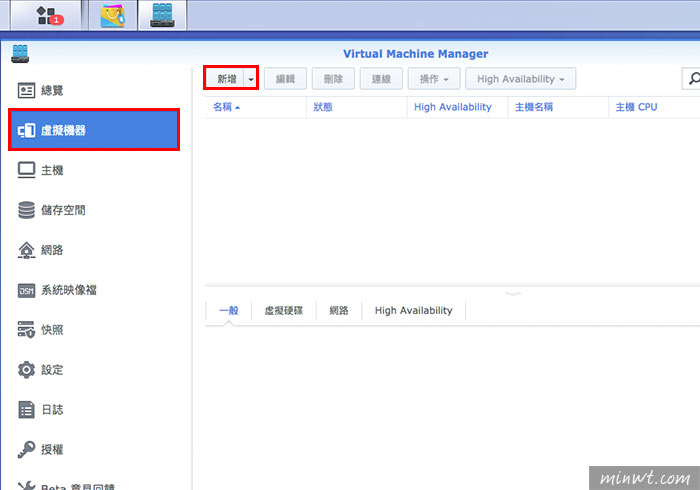Switch to Virtual Machine Manager taskbar icon
The width and height of the screenshot is (700, 490).
(162, 15)
